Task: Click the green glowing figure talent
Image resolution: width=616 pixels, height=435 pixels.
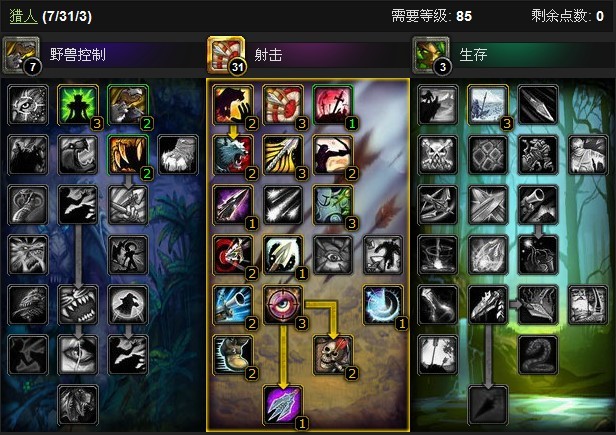Action: [x=78, y=105]
